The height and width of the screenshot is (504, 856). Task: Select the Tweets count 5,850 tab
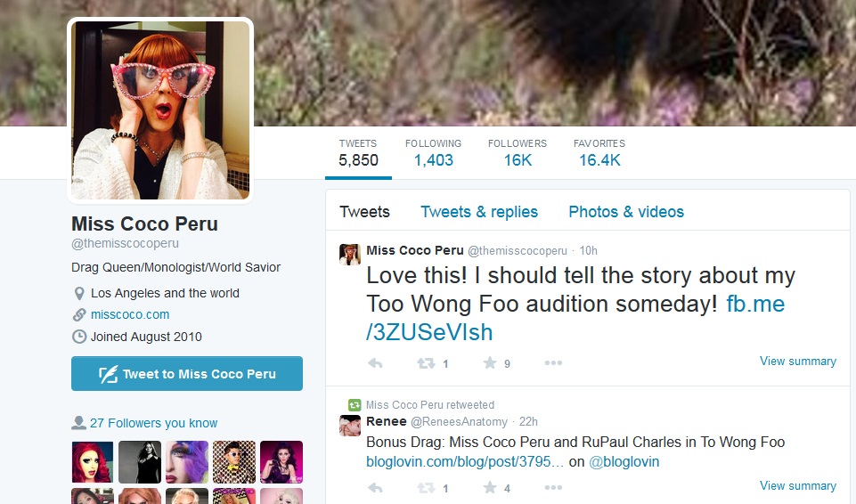[x=358, y=153]
